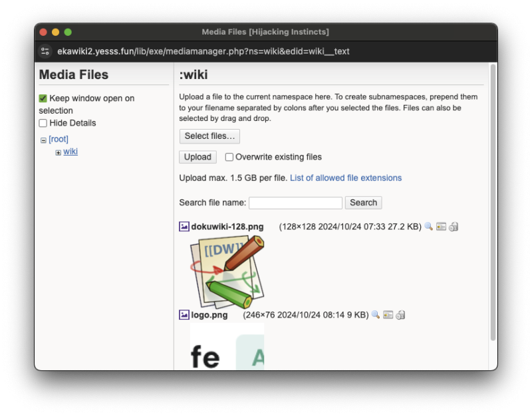
Task: View original file of logo.png (magnifier icon)
Action: pos(376,315)
